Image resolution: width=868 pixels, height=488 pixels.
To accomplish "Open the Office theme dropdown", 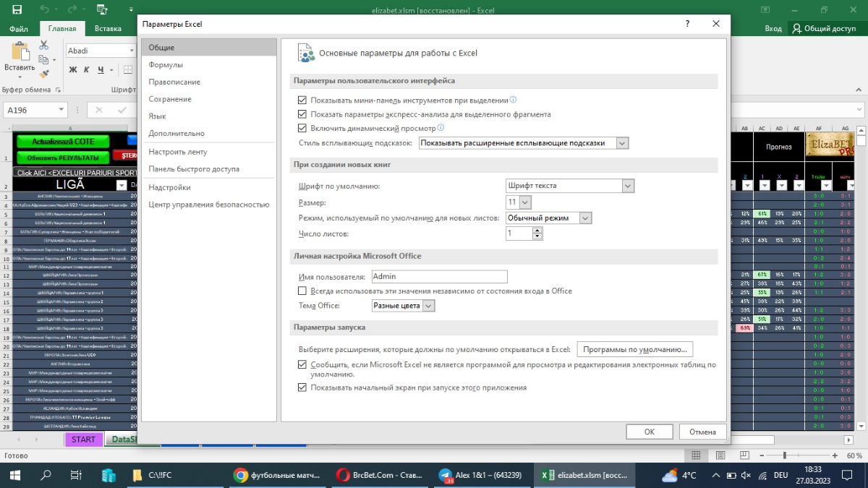I will [x=403, y=306].
